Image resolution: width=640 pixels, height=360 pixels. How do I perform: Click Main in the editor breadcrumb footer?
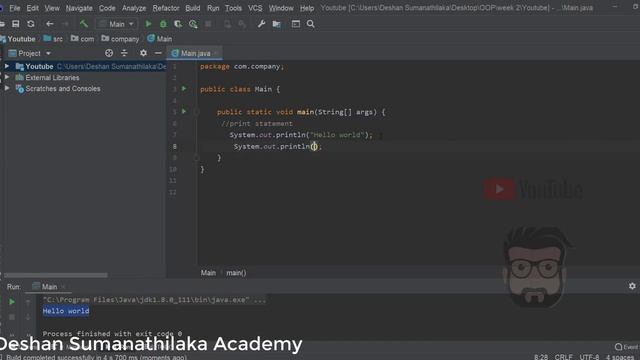pos(208,273)
